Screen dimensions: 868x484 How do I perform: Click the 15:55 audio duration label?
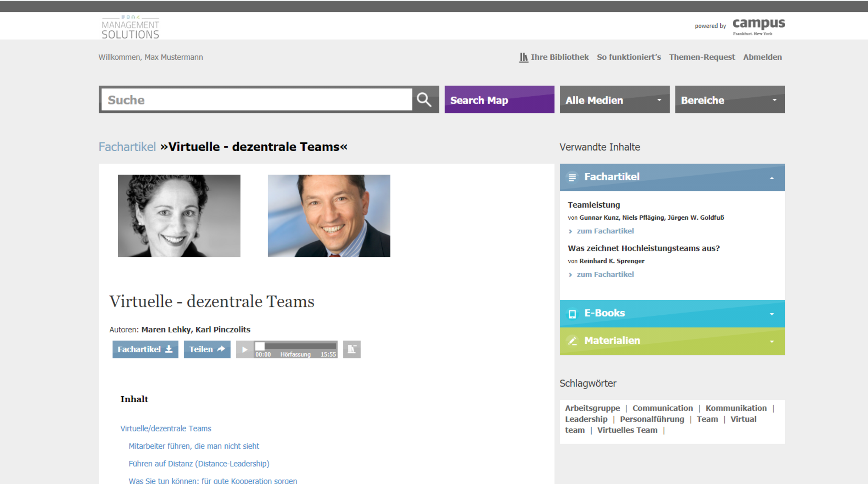point(328,354)
